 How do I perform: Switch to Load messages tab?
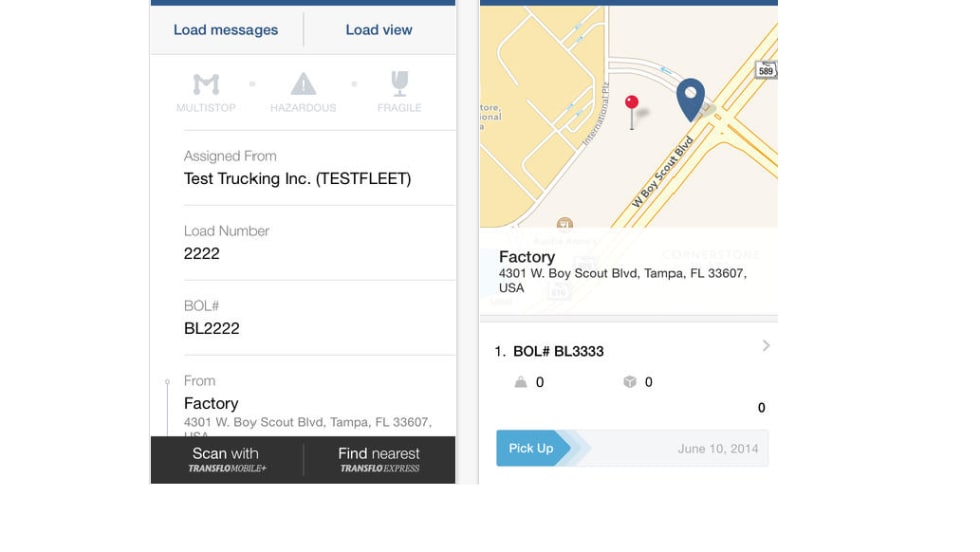coord(226,30)
